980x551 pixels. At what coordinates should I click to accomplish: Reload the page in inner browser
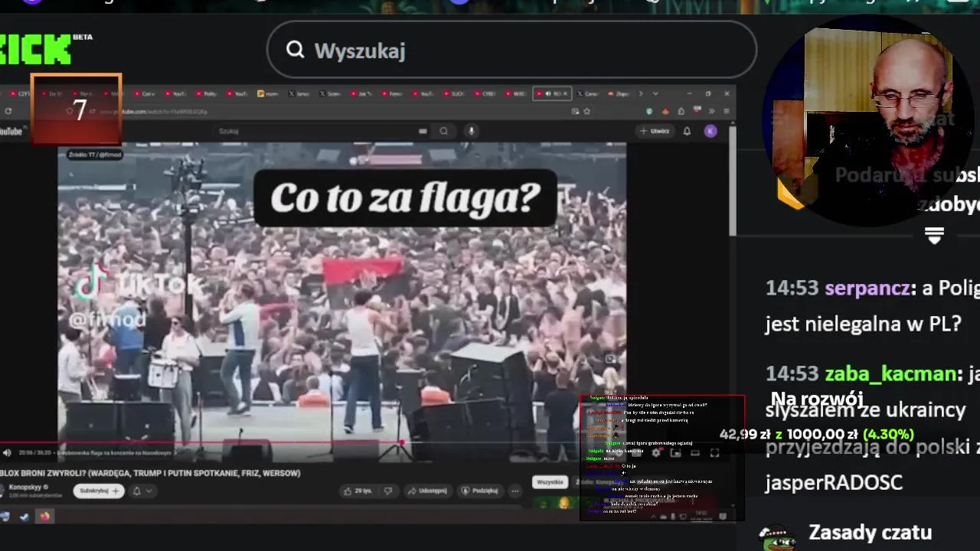[x=8, y=111]
